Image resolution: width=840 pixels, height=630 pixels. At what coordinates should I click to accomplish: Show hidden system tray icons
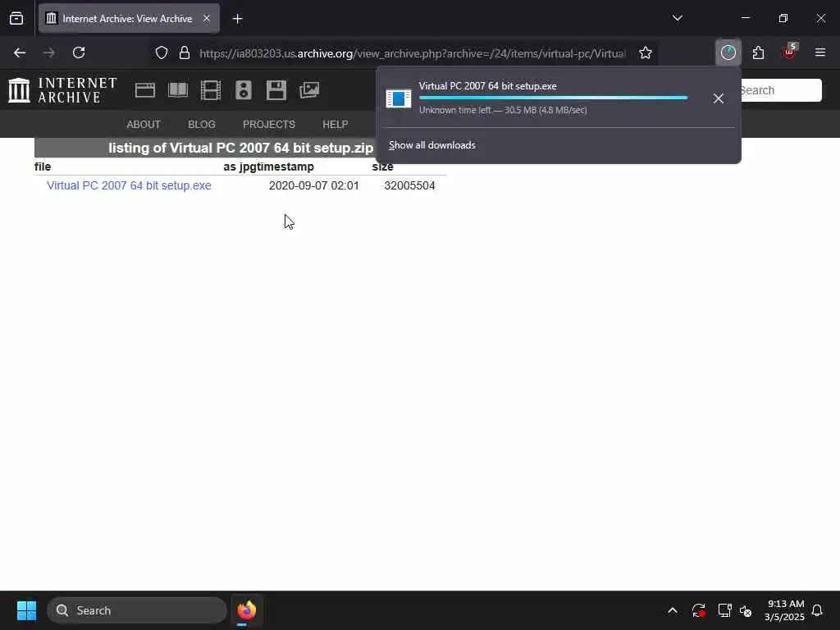pos(673,610)
